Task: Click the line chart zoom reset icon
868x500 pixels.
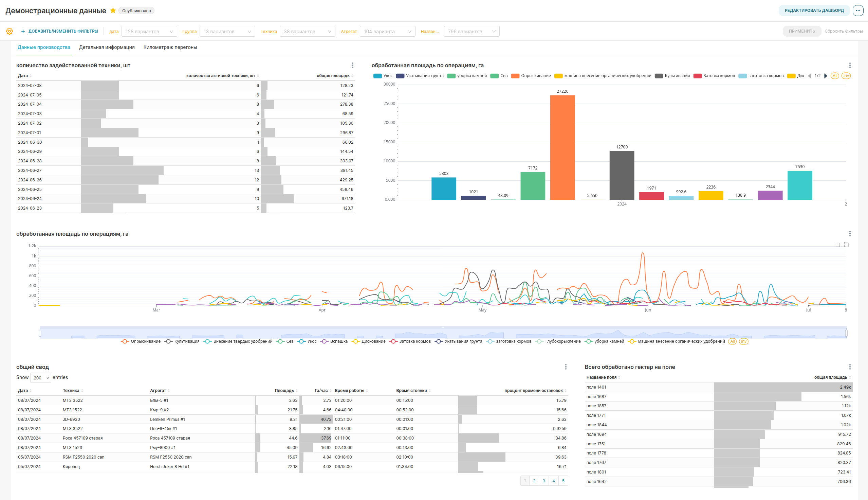Action: 846,245
